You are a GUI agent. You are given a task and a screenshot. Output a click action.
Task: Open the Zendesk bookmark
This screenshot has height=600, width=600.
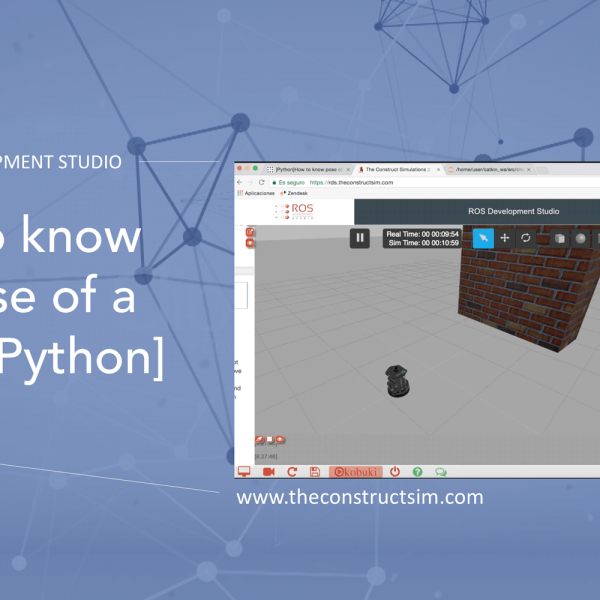coord(294,193)
